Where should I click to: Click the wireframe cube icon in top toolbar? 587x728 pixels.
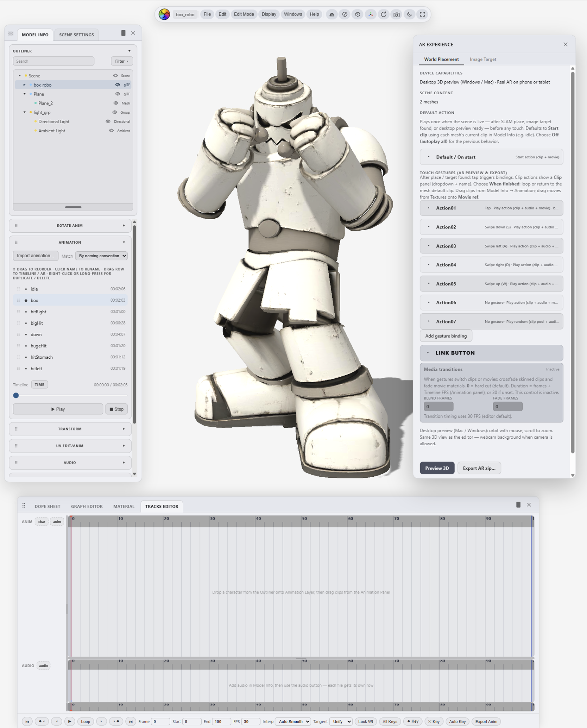(358, 14)
